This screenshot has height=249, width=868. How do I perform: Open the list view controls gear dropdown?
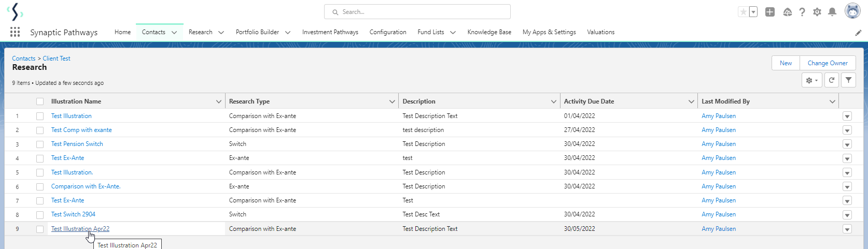811,80
